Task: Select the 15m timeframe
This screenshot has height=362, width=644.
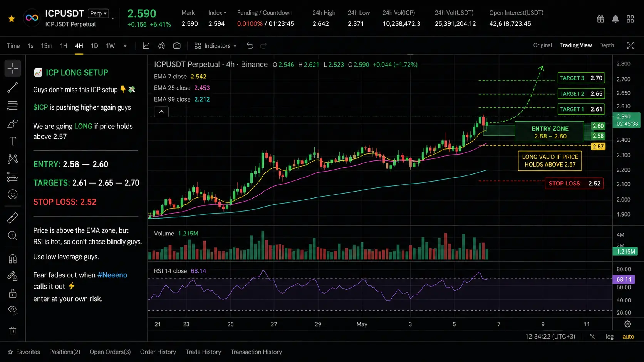Action: (x=47, y=46)
